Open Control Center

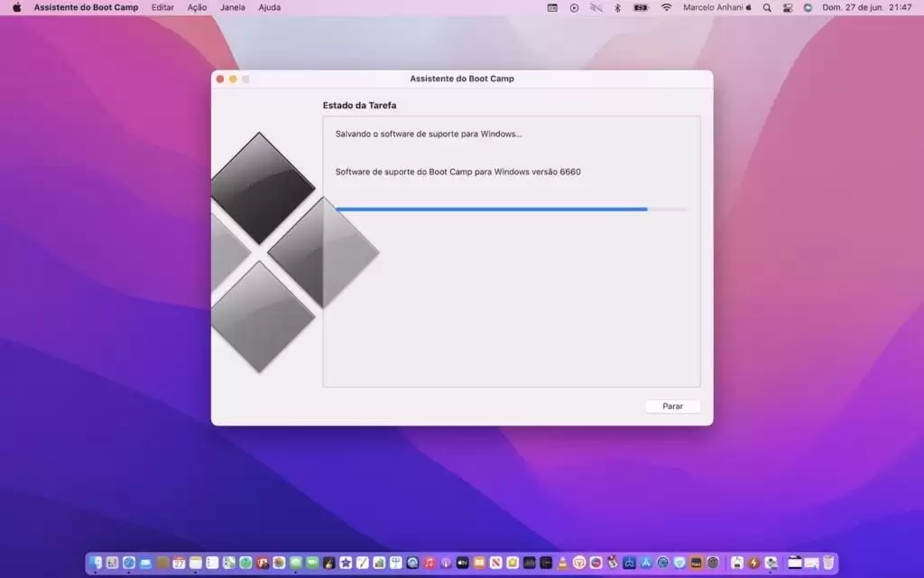point(787,7)
